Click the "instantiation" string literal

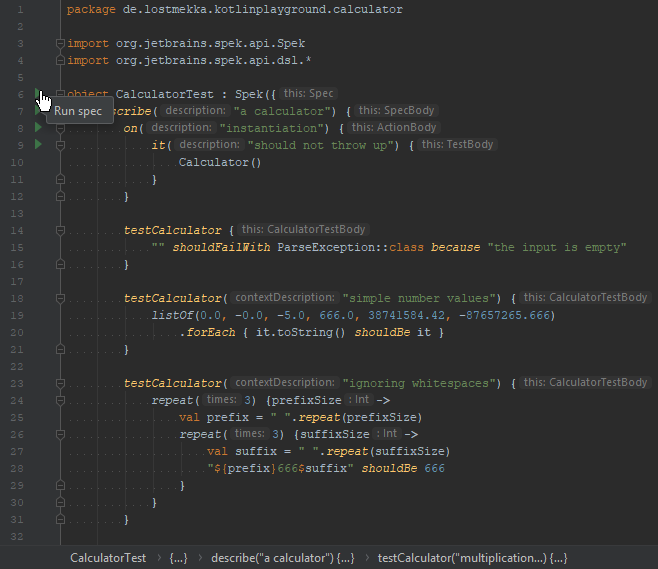pyautogui.click(x=274, y=128)
